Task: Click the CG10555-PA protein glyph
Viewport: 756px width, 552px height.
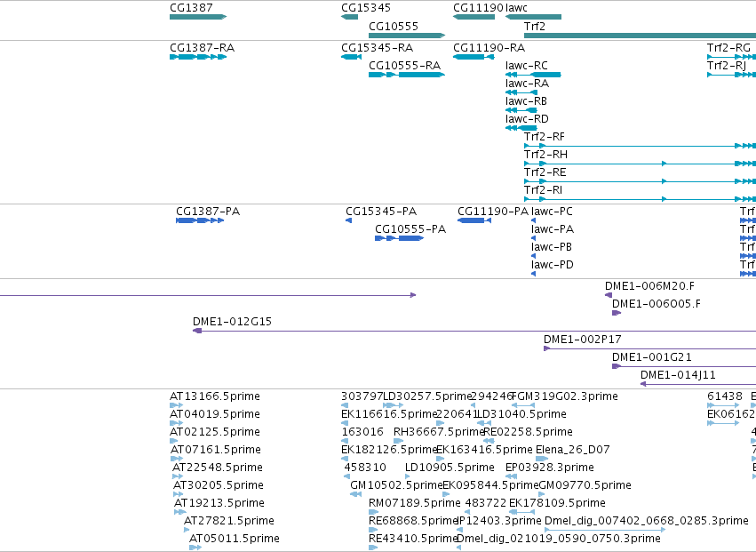Action: [399, 238]
